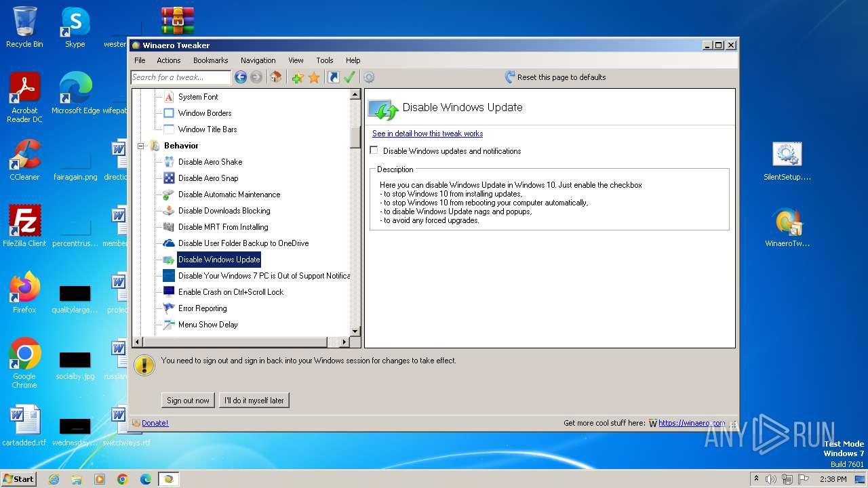
Task: Show hidden system tray icons
Action: click(x=756, y=479)
